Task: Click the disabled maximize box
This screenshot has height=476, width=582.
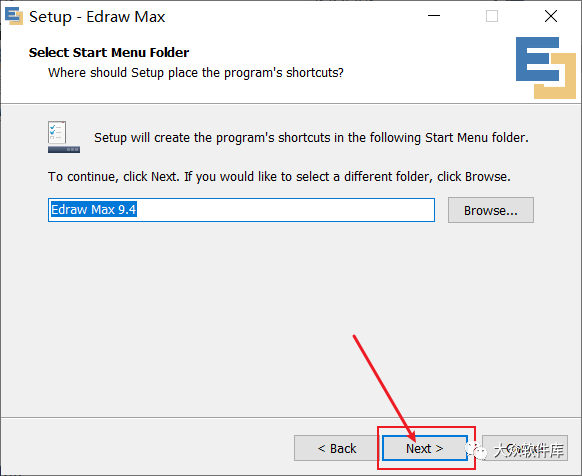Action: tap(492, 16)
